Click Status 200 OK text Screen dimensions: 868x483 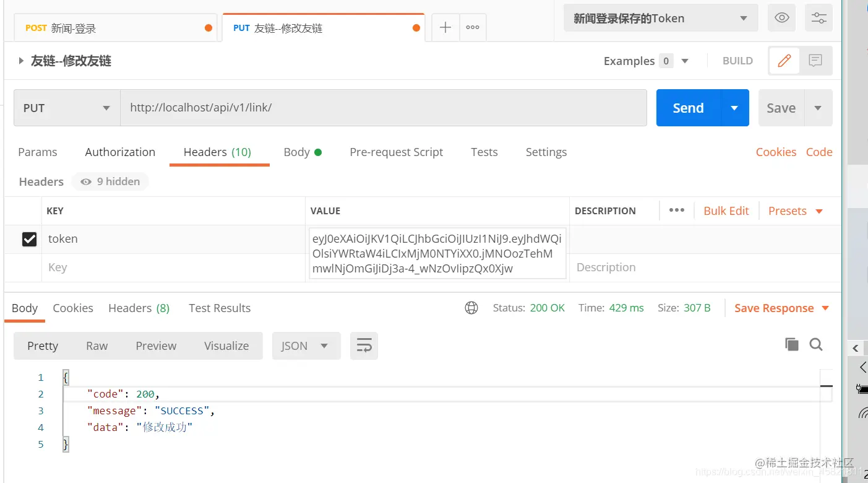coord(529,308)
